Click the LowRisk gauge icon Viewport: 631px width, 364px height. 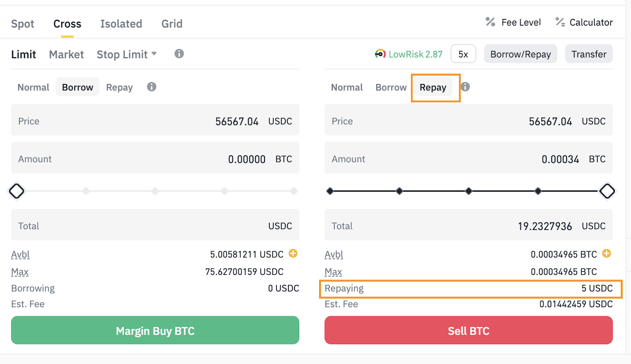(380, 54)
